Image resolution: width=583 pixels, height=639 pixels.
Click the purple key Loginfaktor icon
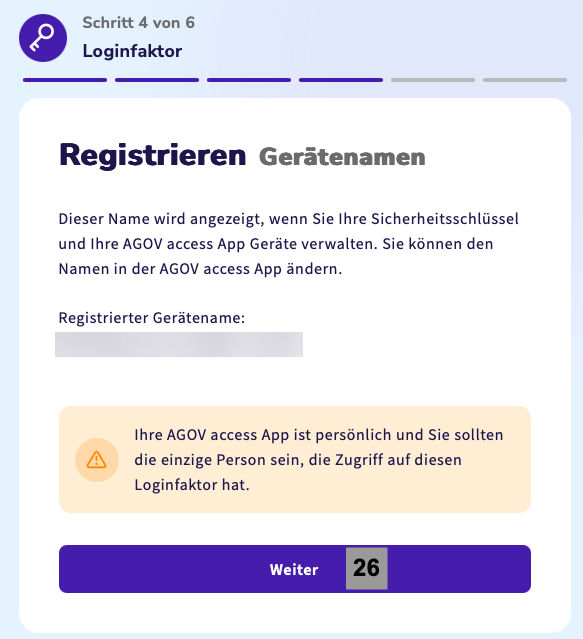tap(43, 38)
